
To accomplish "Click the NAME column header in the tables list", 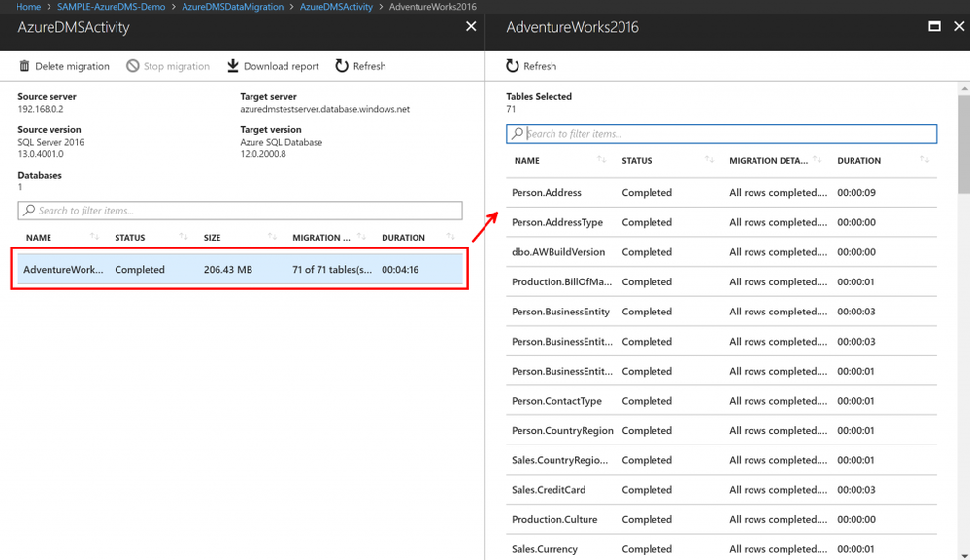I will 527,161.
